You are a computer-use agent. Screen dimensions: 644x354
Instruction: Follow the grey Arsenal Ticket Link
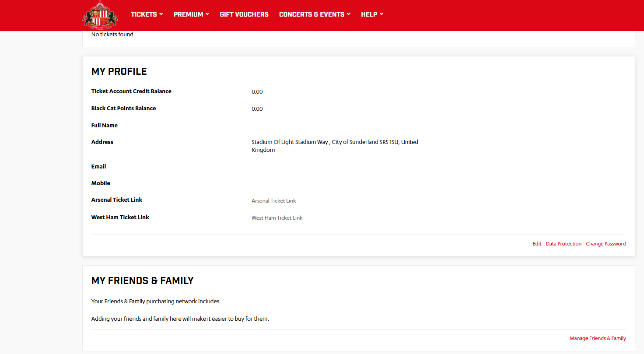(273, 201)
